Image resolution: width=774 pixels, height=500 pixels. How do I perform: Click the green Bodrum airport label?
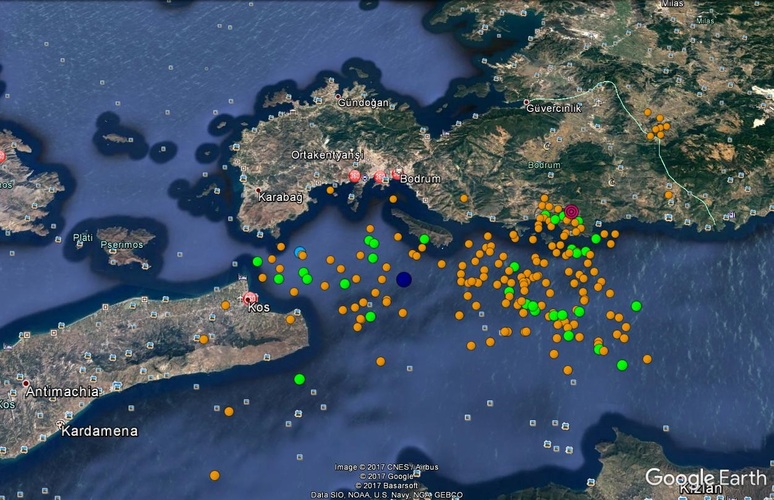544,165
